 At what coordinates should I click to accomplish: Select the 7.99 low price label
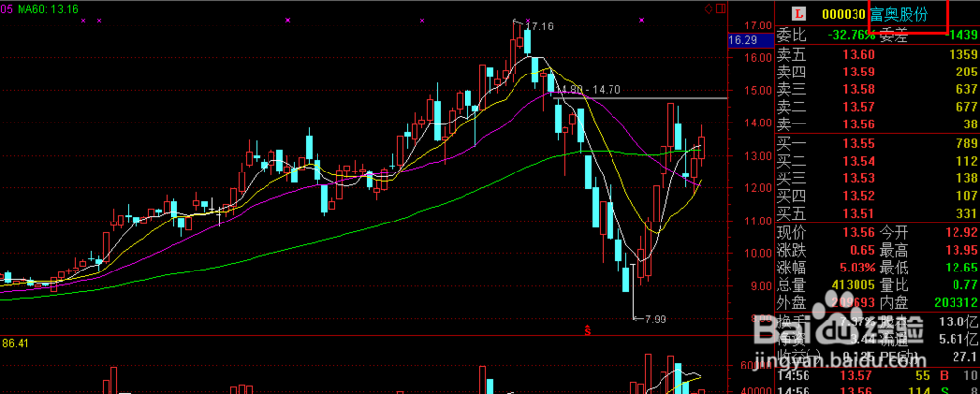(x=655, y=319)
